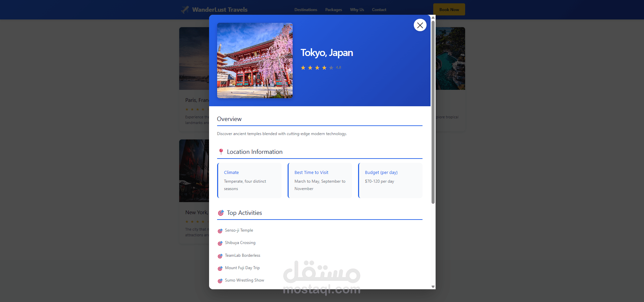Image resolution: width=644 pixels, height=302 pixels.
Task: Click the Senso-ji Temple activity text
Action: coord(239,230)
